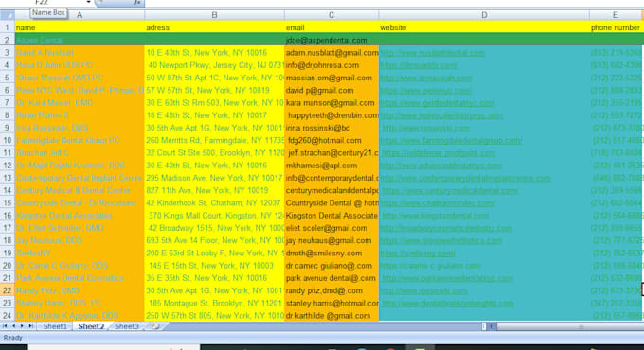644x350 pixels.
Task: Switch to the Sheet1 tab
Action: tap(55, 326)
